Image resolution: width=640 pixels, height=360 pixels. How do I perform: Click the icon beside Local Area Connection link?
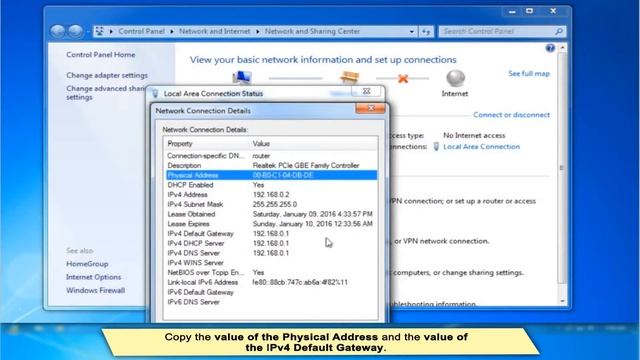tap(436, 147)
